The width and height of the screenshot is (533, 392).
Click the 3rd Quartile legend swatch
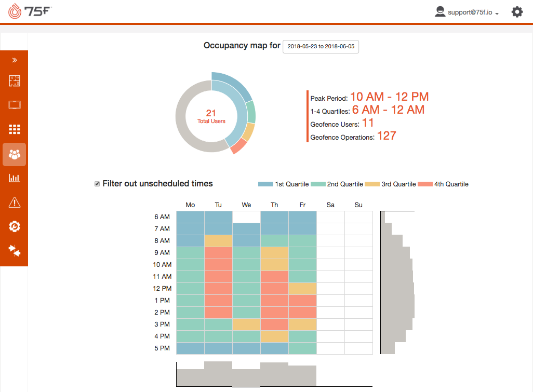coord(372,184)
